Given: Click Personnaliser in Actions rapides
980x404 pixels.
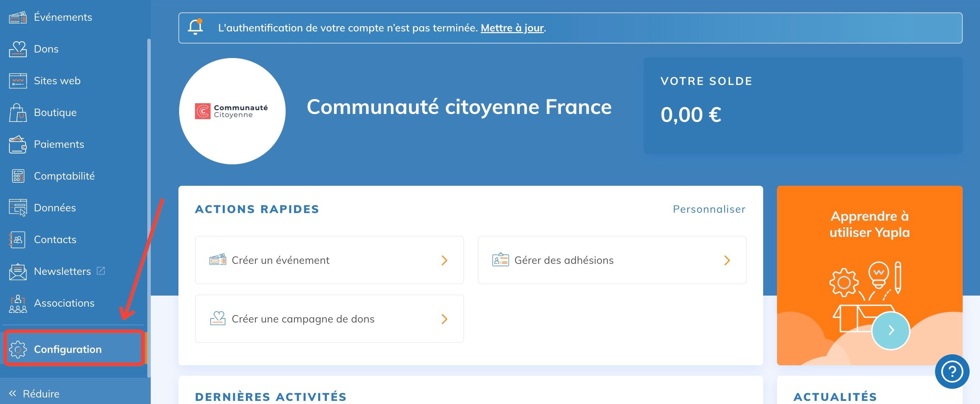Looking at the screenshot, I should click(x=709, y=209).
